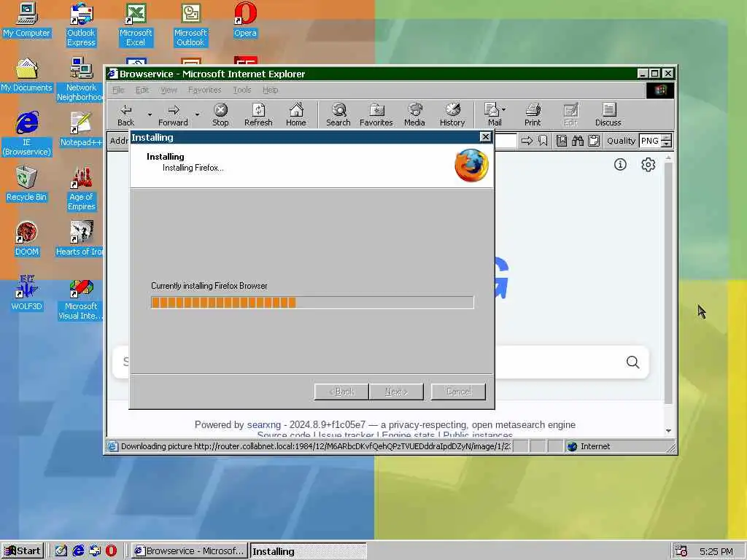Image resolution: width=747 pixels, height=560 pixels.
Task: Click the bookmark ribbon icon beside the Go arrow
Action: coord(543,141)
